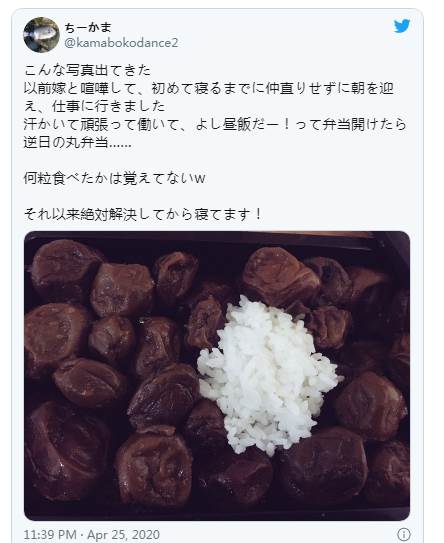Screen dimensions: 444x543
Task: Click the 11:39 PM time link
Action: coord(50,535)
